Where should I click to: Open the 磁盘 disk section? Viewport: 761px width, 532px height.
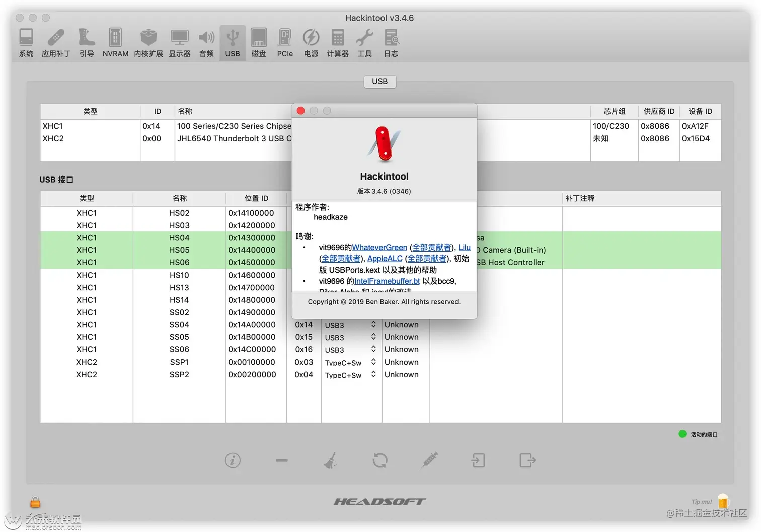(259, 43)
